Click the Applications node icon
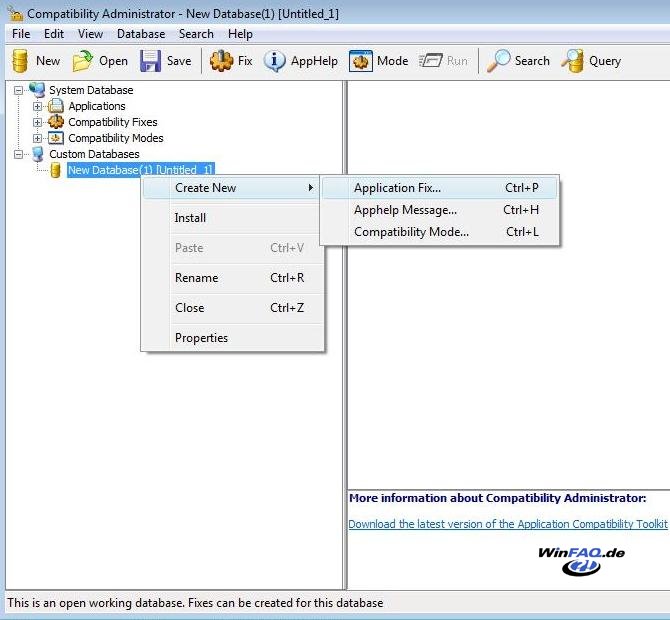The image size is (670, 620). click(x=56, y=106)
